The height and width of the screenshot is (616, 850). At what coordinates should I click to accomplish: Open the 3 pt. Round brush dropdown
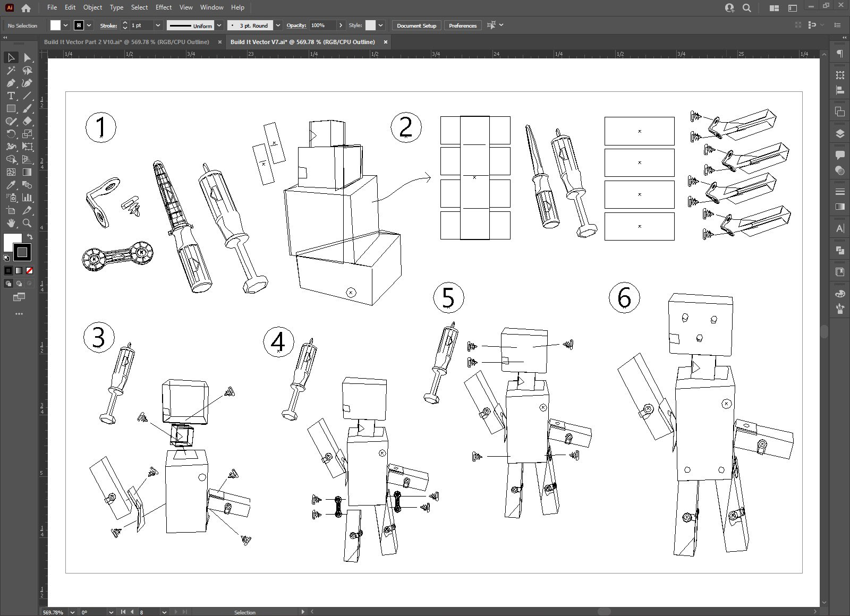tap(278, 25)
